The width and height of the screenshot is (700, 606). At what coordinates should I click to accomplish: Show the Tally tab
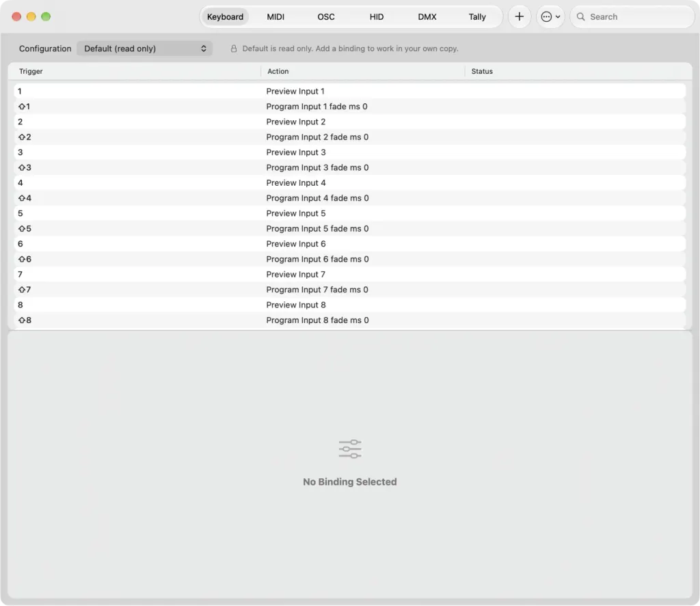pyautogui.click(x=476, y=17)
